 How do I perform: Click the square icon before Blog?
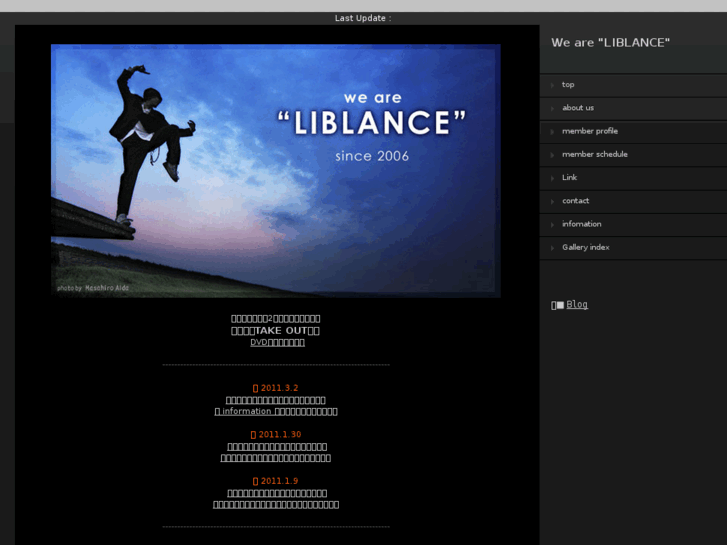coord(560,305)
